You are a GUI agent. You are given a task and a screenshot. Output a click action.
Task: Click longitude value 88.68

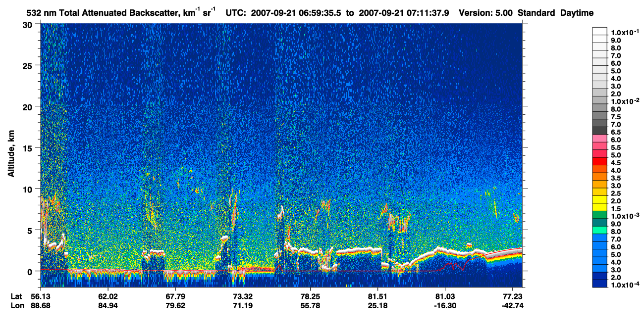click(41, 305)
